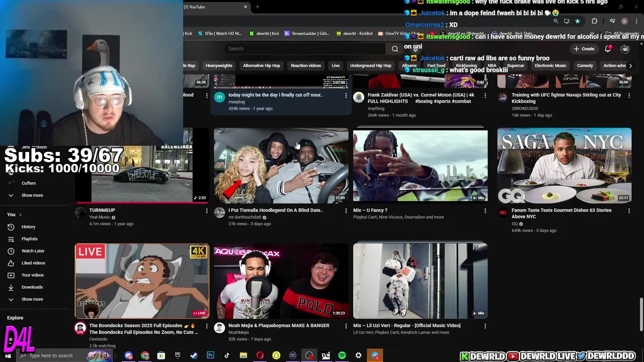The width and height of the screenshot is (644, 362).
Task: Play the U Fancy mix thumbnail
Action: pos(420,165)
